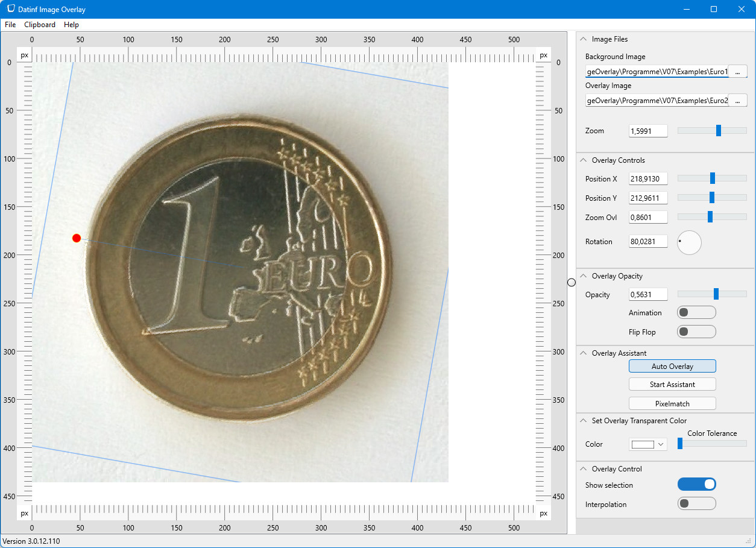Image resolution: width=756 pixels, height=548 pixels.
Task: Turn on the Flip Flop switch
Action: point(696,332)
